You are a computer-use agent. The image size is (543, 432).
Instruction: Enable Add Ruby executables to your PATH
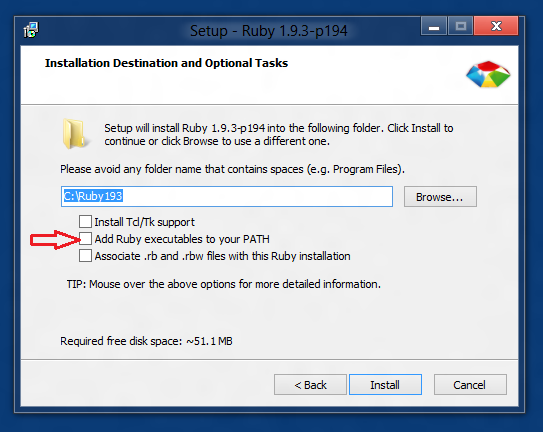pos(85,239)
